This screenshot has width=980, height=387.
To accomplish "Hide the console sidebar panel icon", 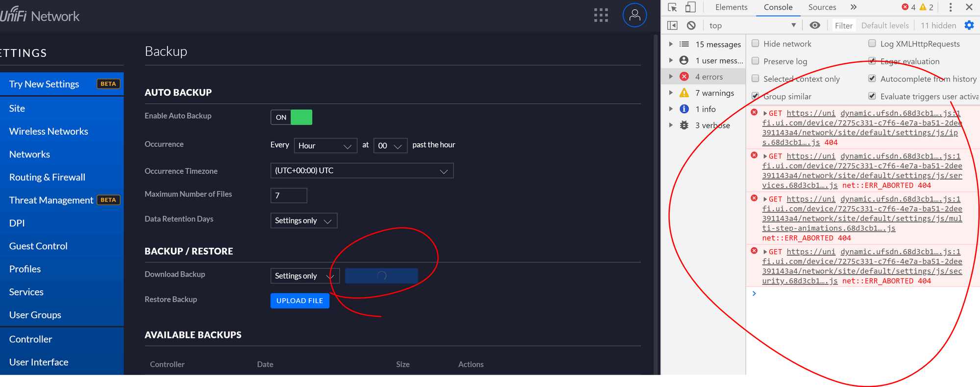I will (672, 26).
